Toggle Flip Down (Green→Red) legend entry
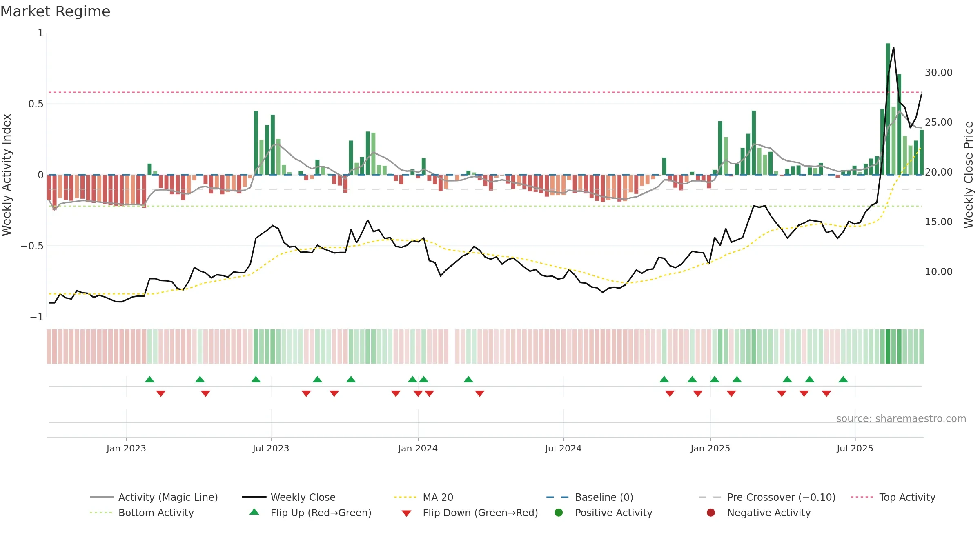The height and width of the screenshot is (551, 980). (x=470, y=513)
